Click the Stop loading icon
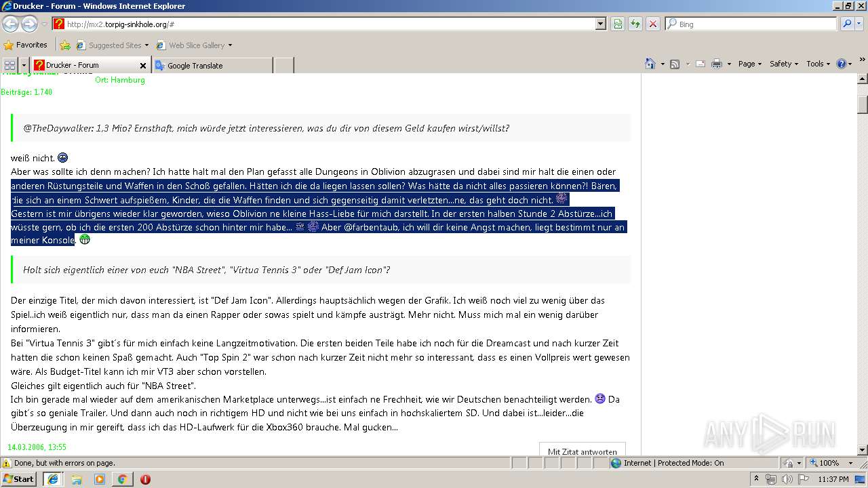868x488 pixels. coord(653,24)
